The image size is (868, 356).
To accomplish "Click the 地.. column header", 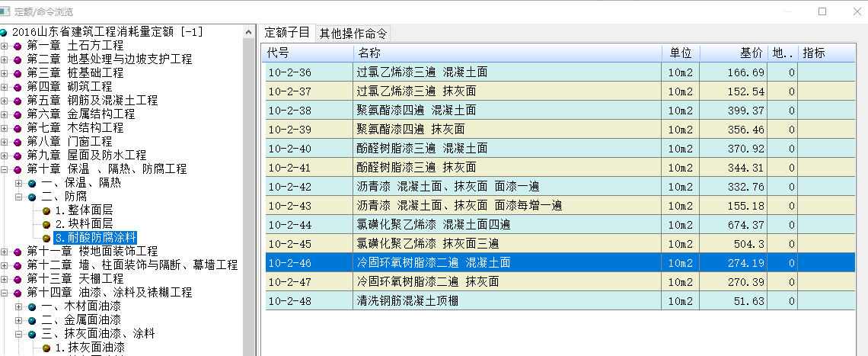I will click(x=783, y=53).
